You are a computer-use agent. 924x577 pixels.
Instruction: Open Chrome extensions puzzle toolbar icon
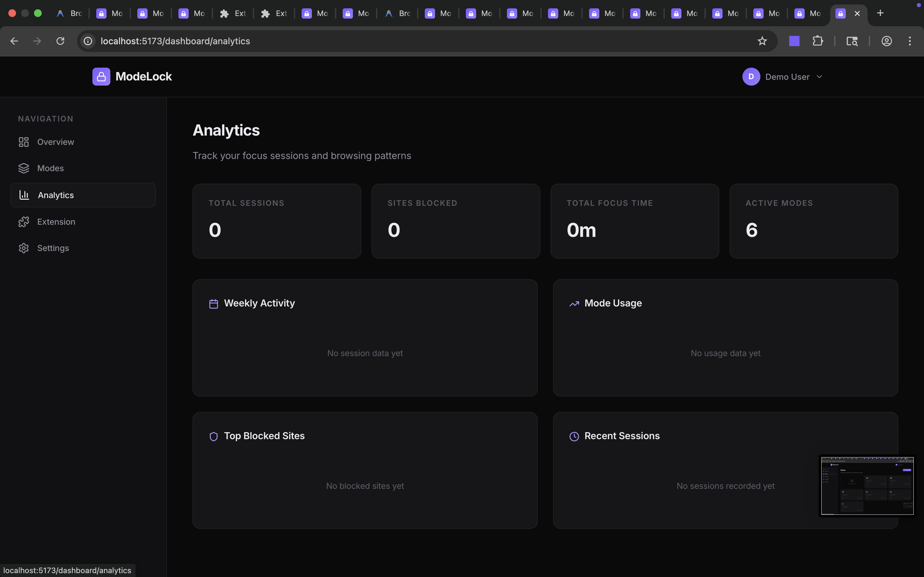[817, 41]
